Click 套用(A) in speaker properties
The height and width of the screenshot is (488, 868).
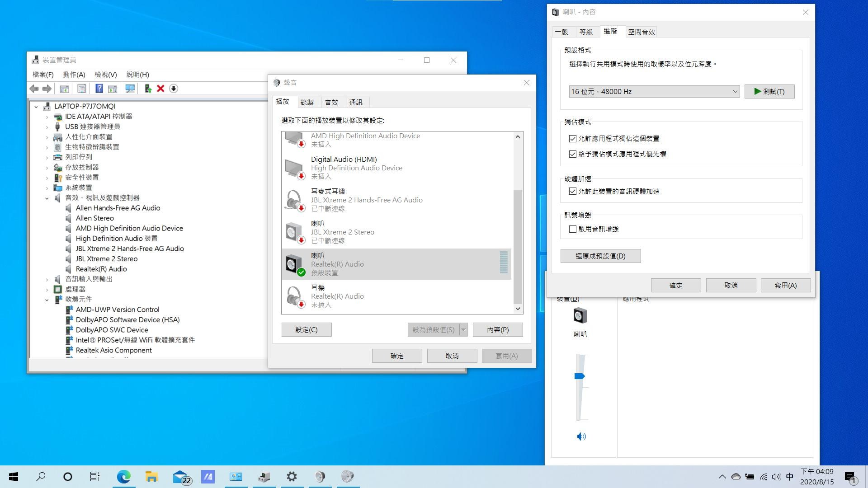(x=786, y=286)
